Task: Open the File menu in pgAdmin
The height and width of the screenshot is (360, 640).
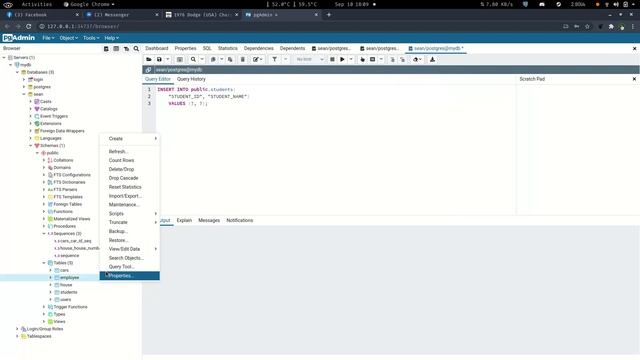Action: tap(48, 38)
